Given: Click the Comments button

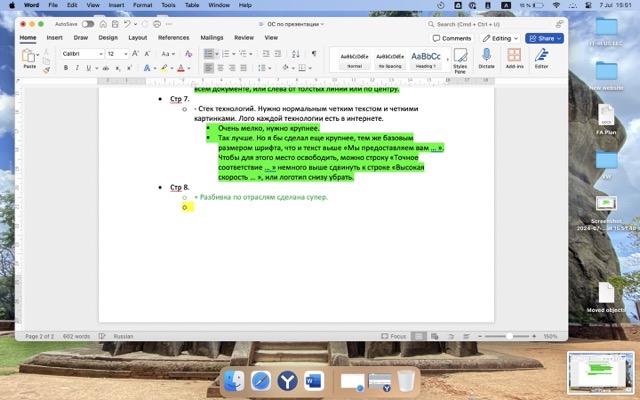Looking at the screenshot, I should click(x=452, y=38).
